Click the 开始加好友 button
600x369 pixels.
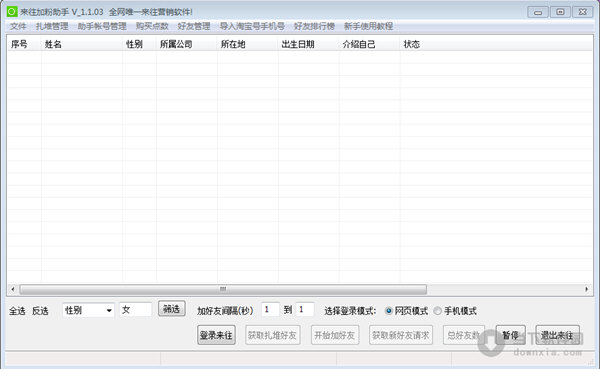pyautogui.click(x=335, y=335)
